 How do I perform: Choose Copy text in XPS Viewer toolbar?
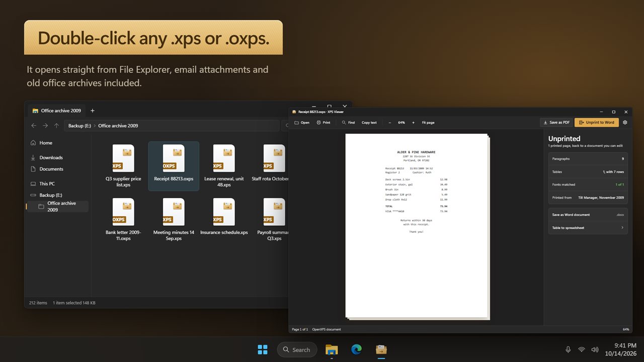369,123
